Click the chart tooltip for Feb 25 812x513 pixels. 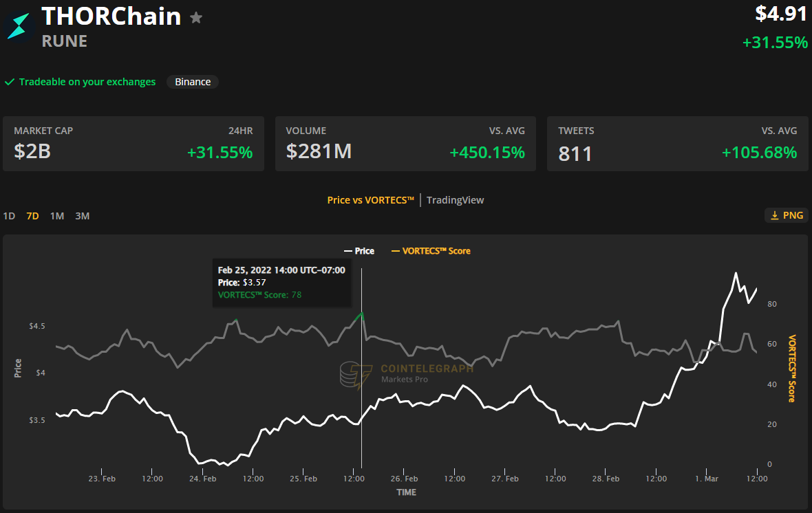pos(281,282)
